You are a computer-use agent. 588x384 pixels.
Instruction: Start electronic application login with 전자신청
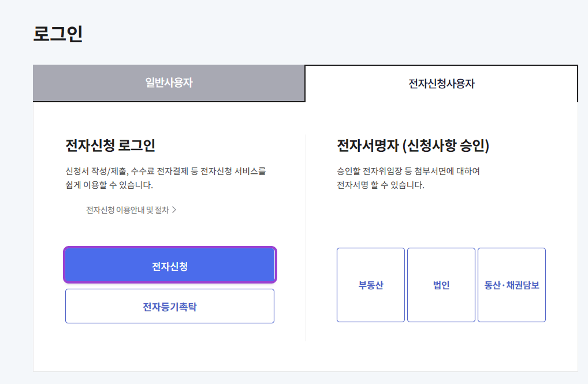tap(169, 264)
